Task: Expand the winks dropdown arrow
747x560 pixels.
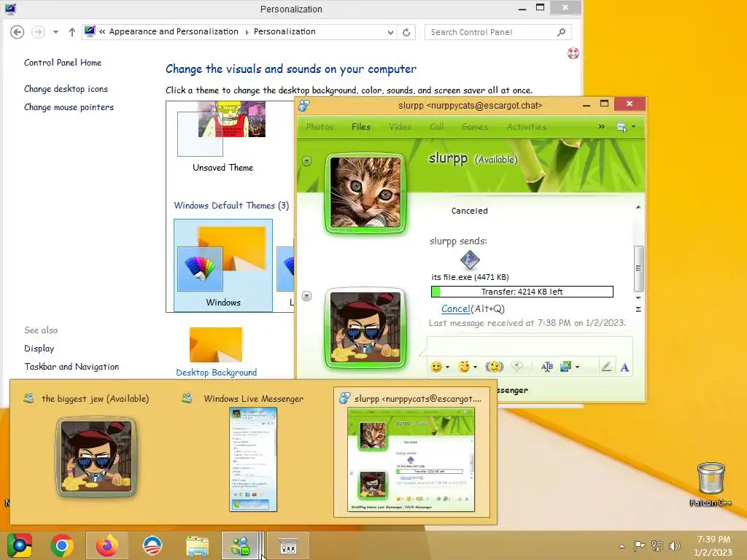Action: 475,367
